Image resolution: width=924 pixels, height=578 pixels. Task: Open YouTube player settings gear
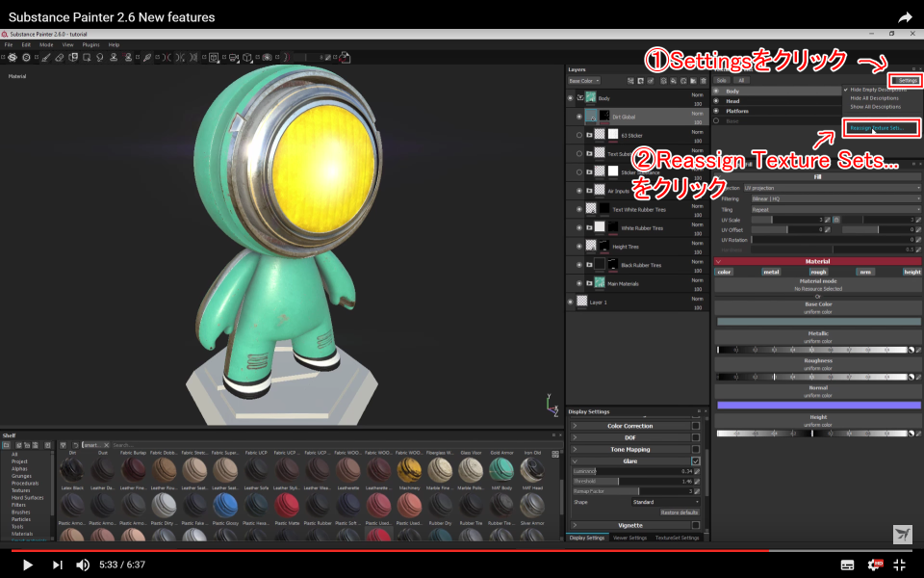875,565
